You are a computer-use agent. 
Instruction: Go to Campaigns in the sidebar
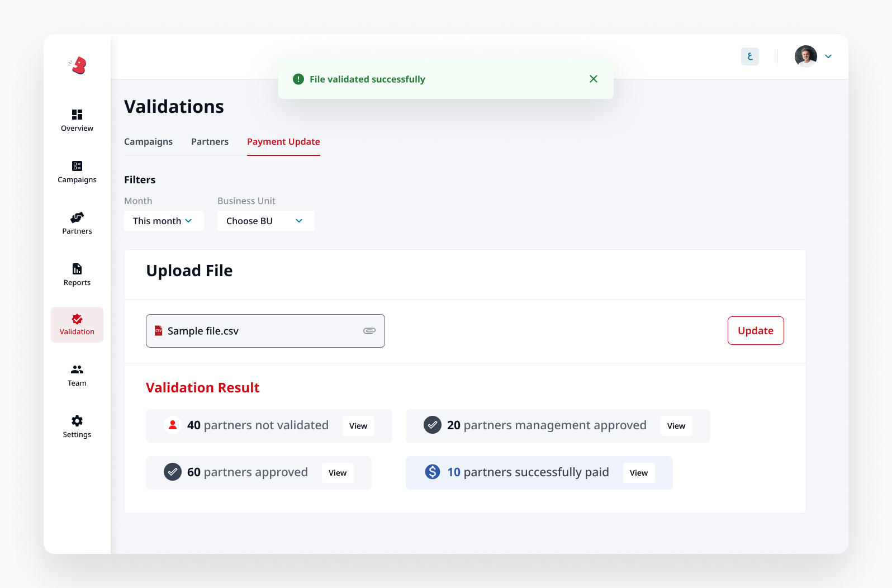click(x=77, y=166)
